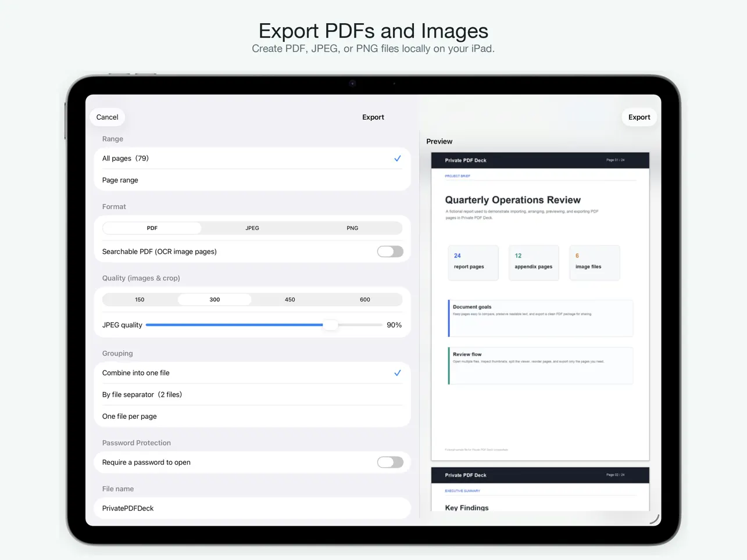Click the Preview heading label
The height and width of the screenshot is (560, 747).
(439, 141)
